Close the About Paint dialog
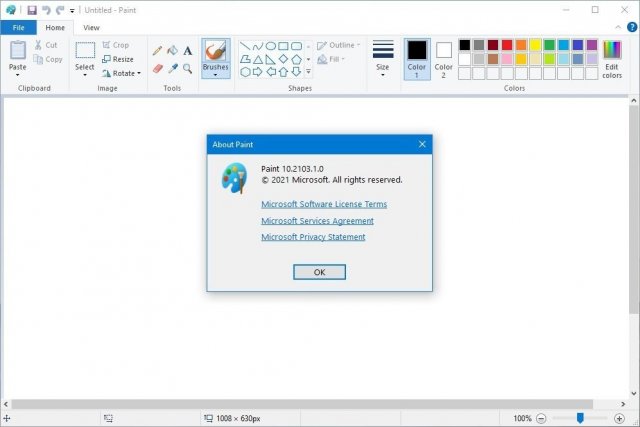 [422, 144]
